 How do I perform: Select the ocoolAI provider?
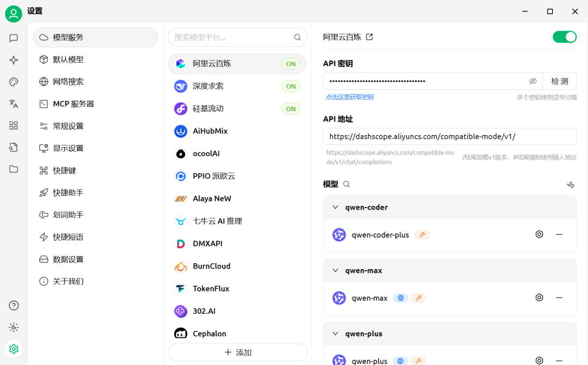click(x=237, y=154)
